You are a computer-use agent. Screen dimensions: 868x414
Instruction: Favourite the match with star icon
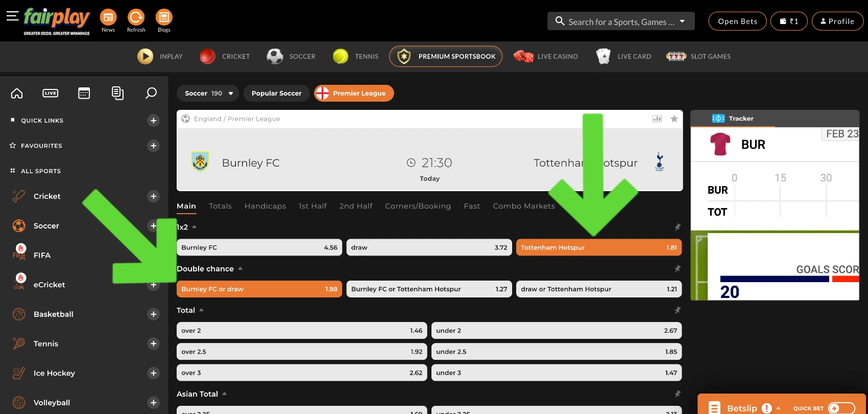(674, 119)
